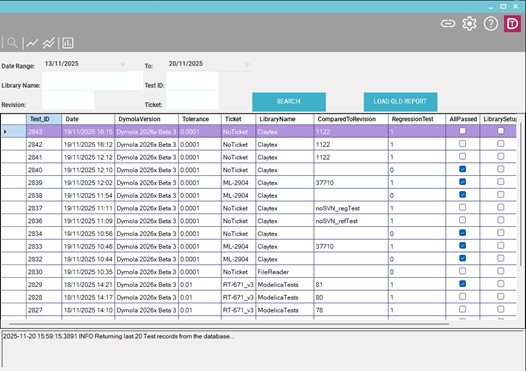Click Dymola 2026x Beta 3 in row 2836
Screen dimensions: 526x371
click(147, 221)
